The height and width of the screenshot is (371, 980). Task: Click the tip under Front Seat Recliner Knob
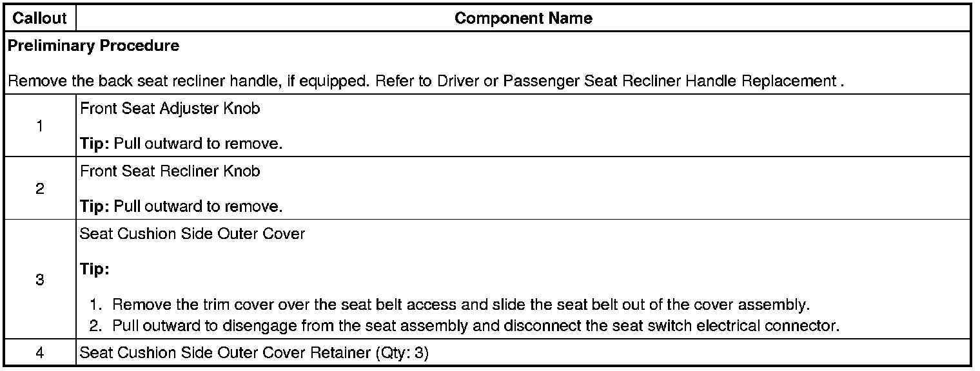181,206
